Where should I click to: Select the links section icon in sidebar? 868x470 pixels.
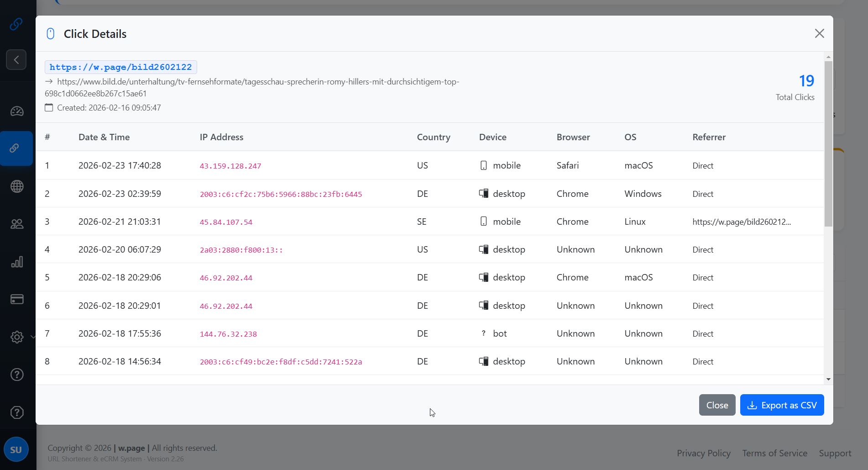[17, 148]
